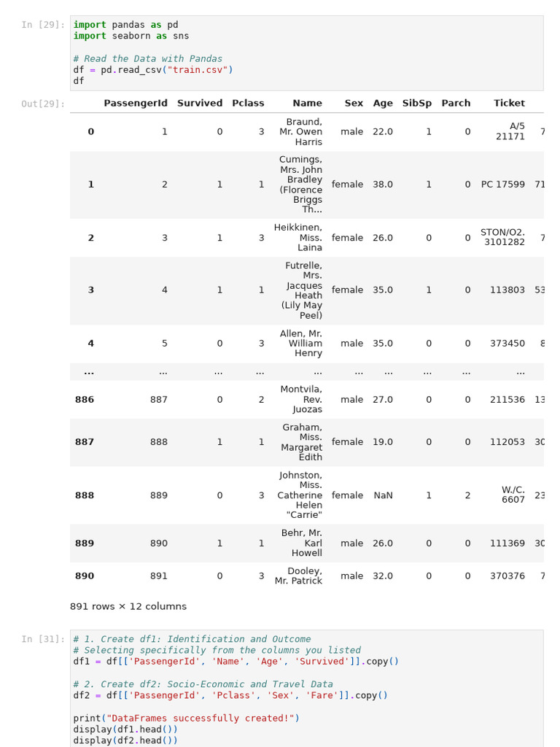Viewport: 560px width, 747px height.
Task: Click the ticket cell PC 17599
Action: 503,185
